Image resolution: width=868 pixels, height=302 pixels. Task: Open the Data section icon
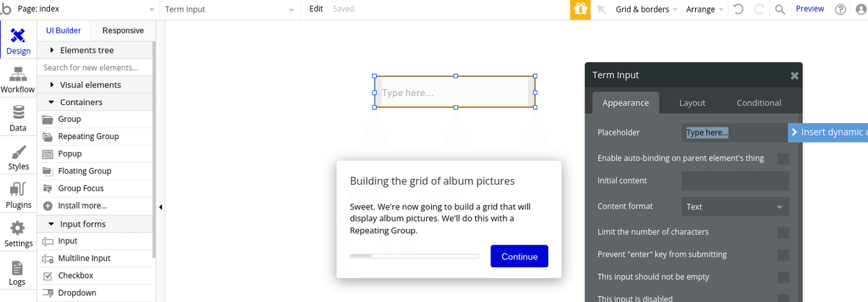(18, 112)
